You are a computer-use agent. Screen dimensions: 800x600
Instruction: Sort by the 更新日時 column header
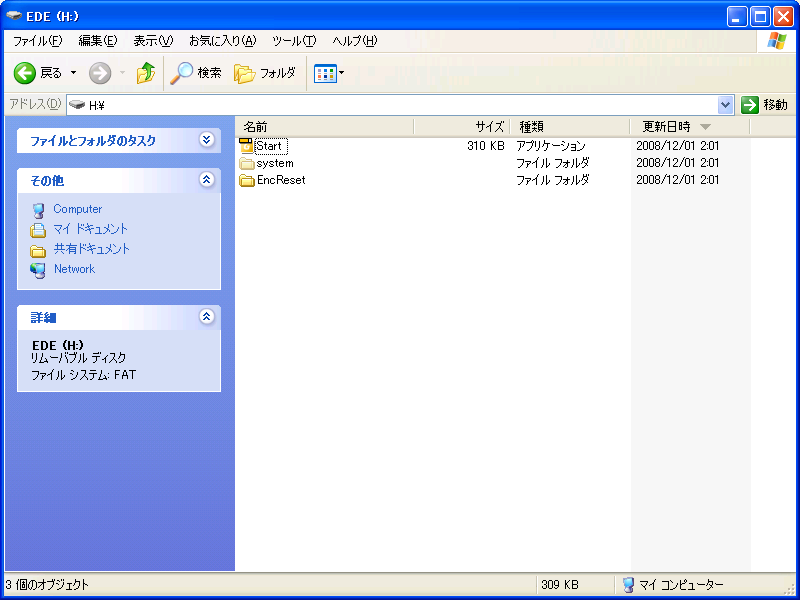pyautogui.click(x=690, y=127)
